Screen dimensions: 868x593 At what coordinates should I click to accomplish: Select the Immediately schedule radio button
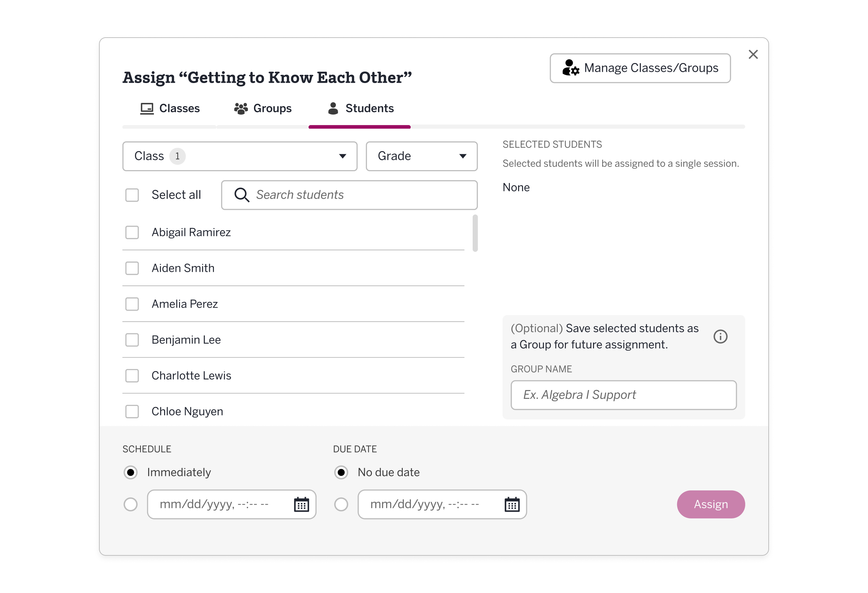coord(131,472)
